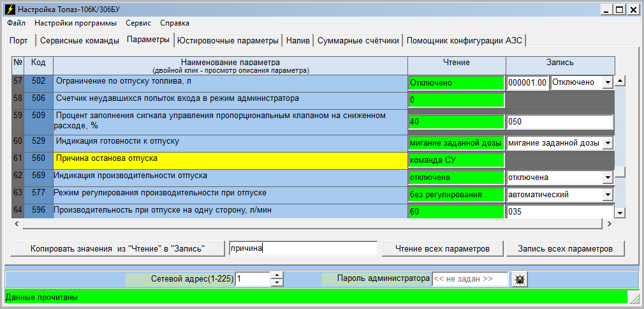Click the команда СУ read value
The height and width of the screenshot is (309, 644).
pyautogui.click(x=457, y=160)
